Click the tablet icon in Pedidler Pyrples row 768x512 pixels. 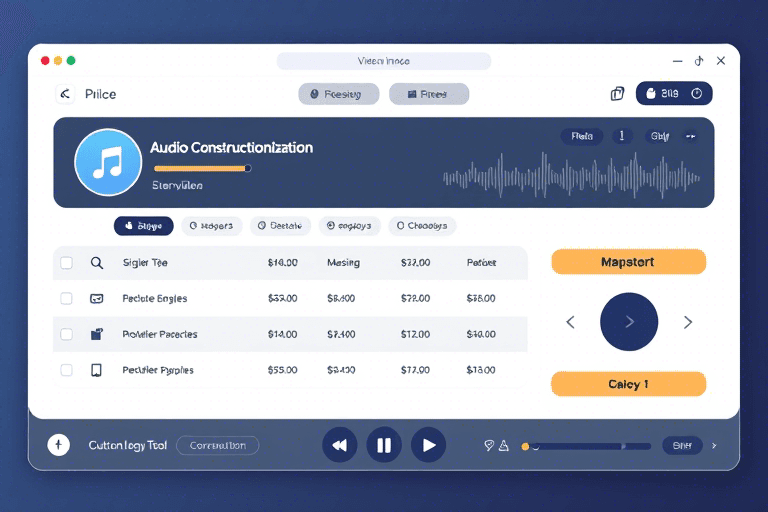(x=97, y=370)
